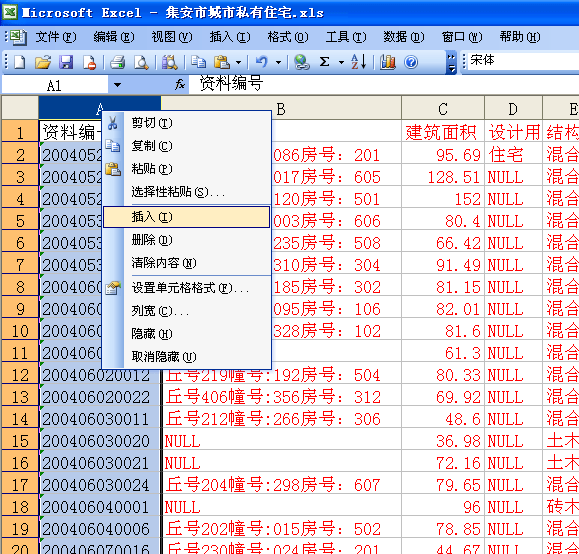Click the function fx button in formula bar

180,85
